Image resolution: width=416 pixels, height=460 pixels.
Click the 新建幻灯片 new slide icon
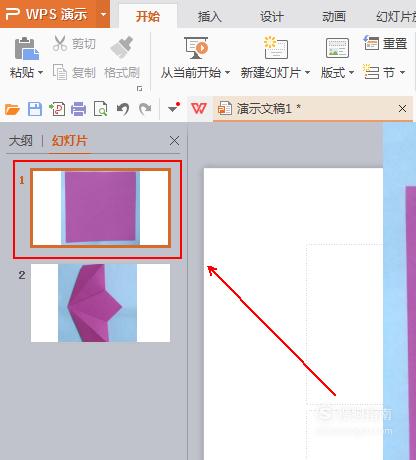[x=276, y=47]
